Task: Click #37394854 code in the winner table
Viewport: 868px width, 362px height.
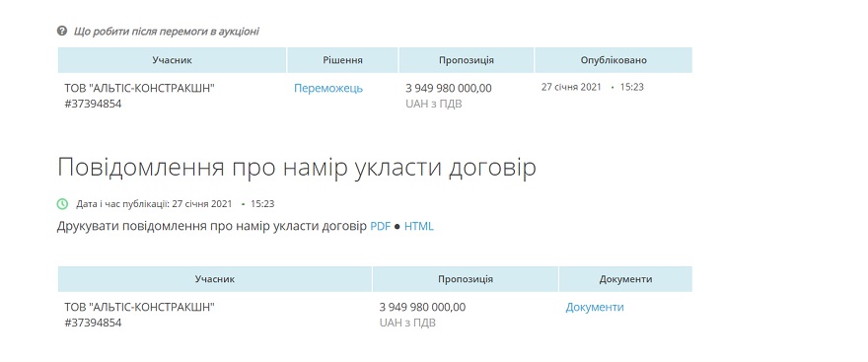Action: pyautogui.click(x=93, y=104)
